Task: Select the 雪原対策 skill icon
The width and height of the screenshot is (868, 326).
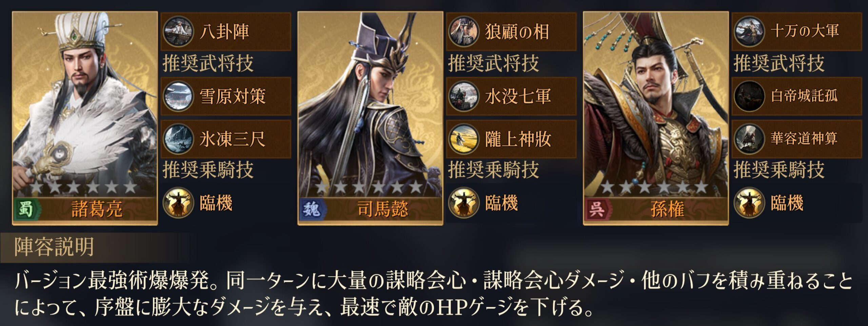Action: pos(178,96)
